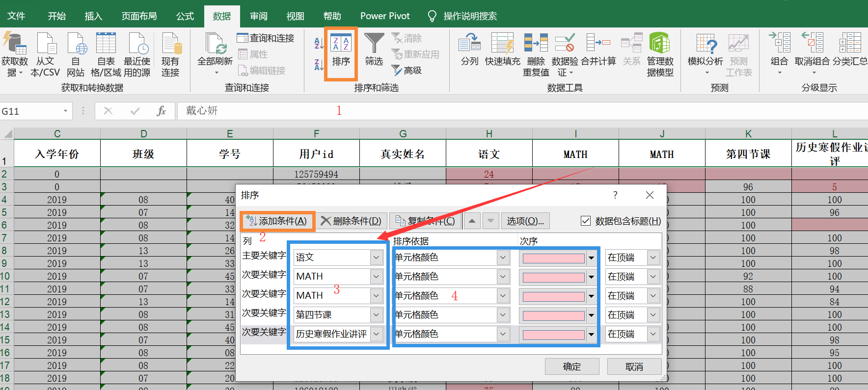Click the 真实姓名 header cell

point(403,154)
